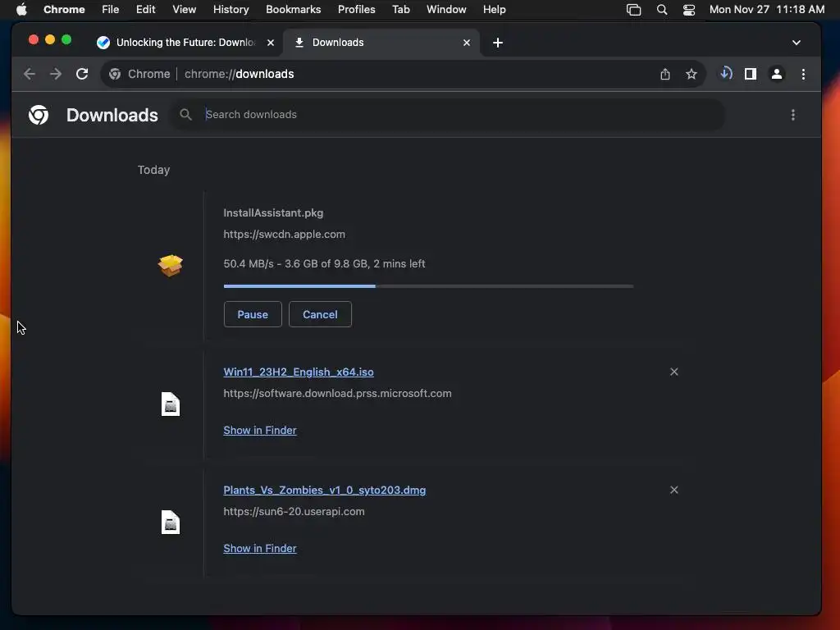This screenshot has height=630, width=840.
Task: Open the downloads toolbar icon
Action: pyautogui.click(x=726, y=73)
